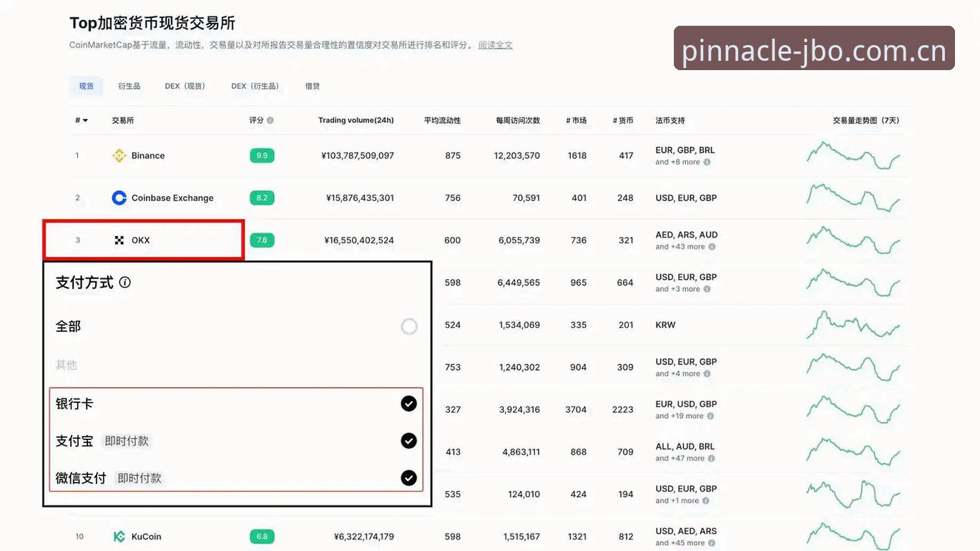This screenshot has width=980, height=551.
Task: Click the 即时付款 tag beside 支付宝
Action: (127, 441)
